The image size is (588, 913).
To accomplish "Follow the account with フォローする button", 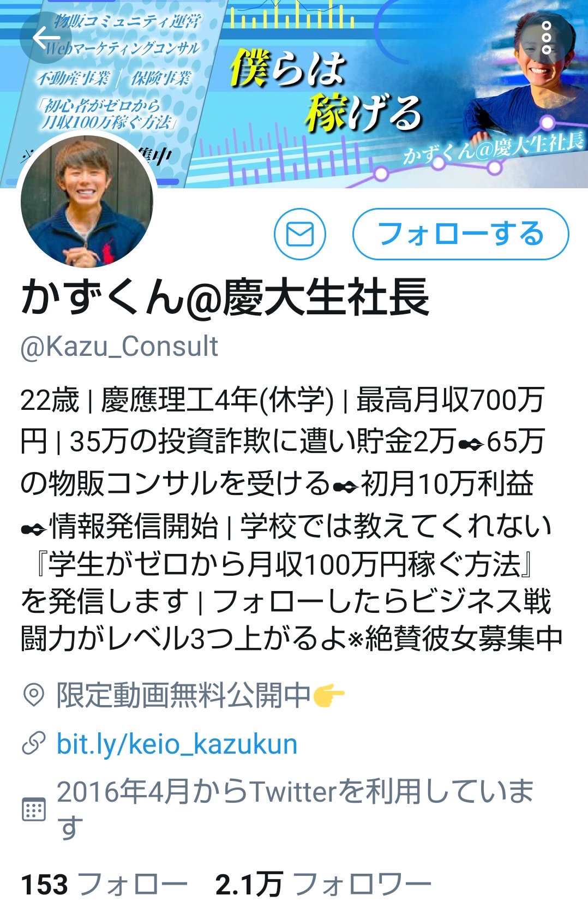I will point(461,234).
